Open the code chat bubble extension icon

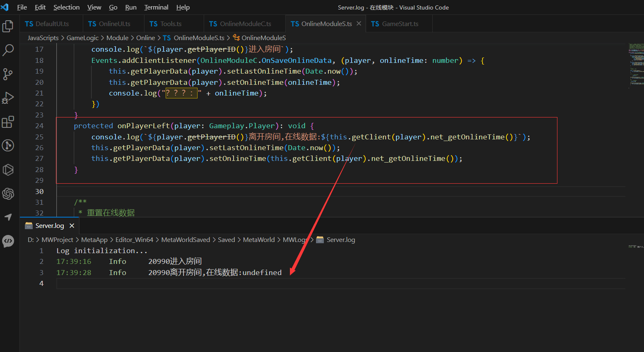8,241
